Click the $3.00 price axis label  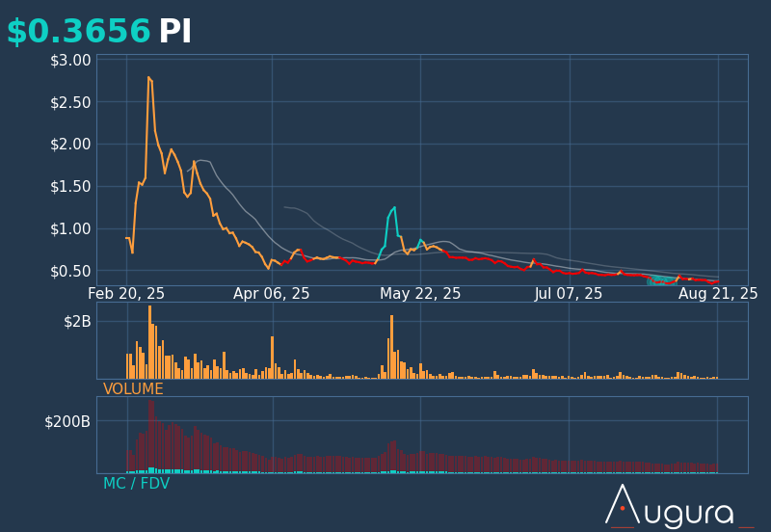pos(70,61)
